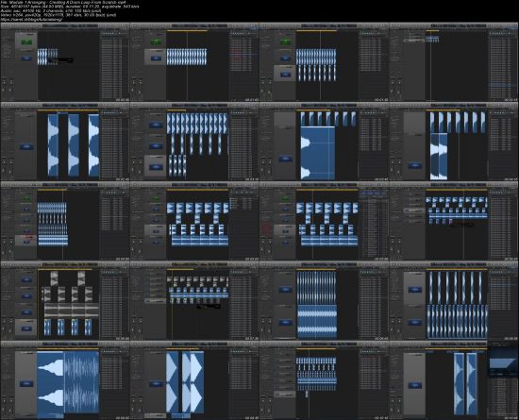The width and height of the screenshot is (519, 420).
Task: Click the 'Size:' file info line
Action: 70,7
